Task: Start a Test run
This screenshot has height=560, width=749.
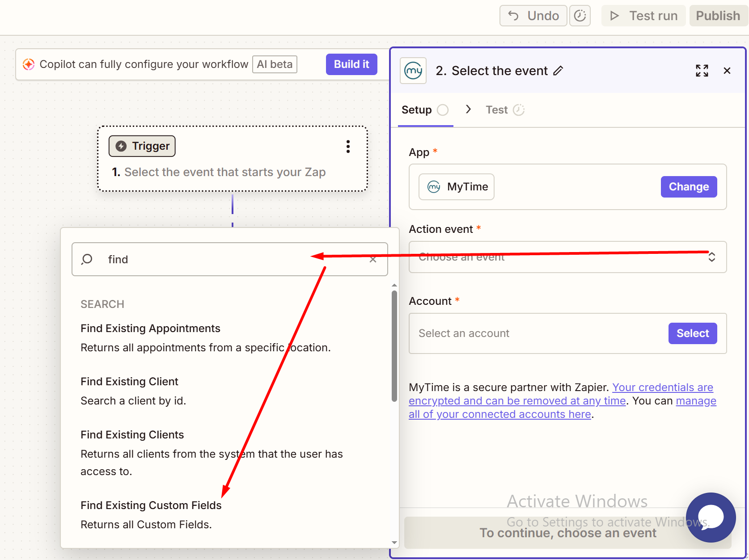Action: tap(643, 16)
